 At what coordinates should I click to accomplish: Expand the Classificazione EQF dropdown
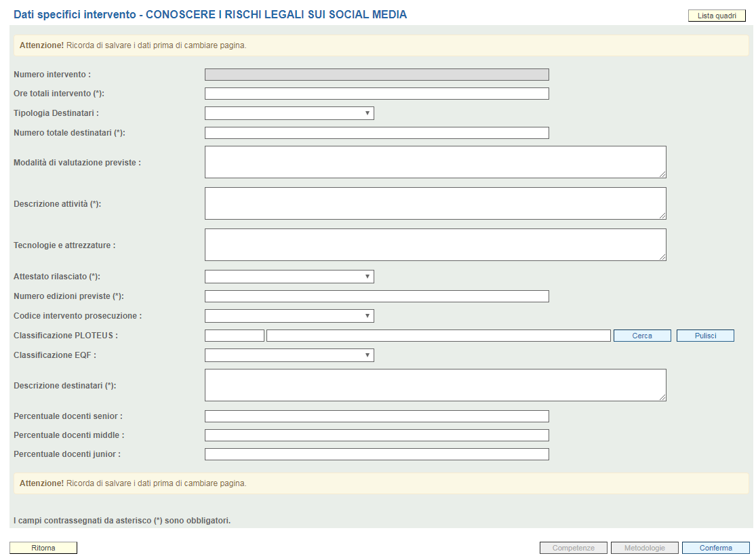tap(289, 355)
